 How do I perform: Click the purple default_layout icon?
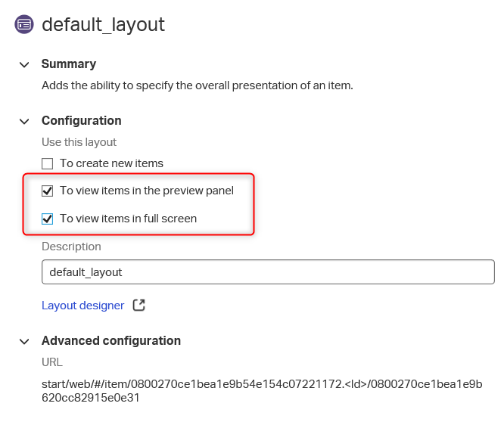24,24
